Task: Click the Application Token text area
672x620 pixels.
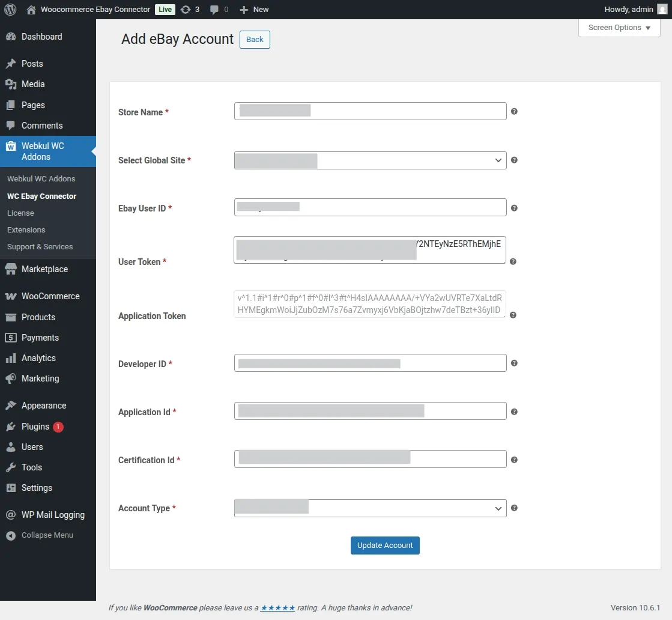Action: [x=370, y=304]
